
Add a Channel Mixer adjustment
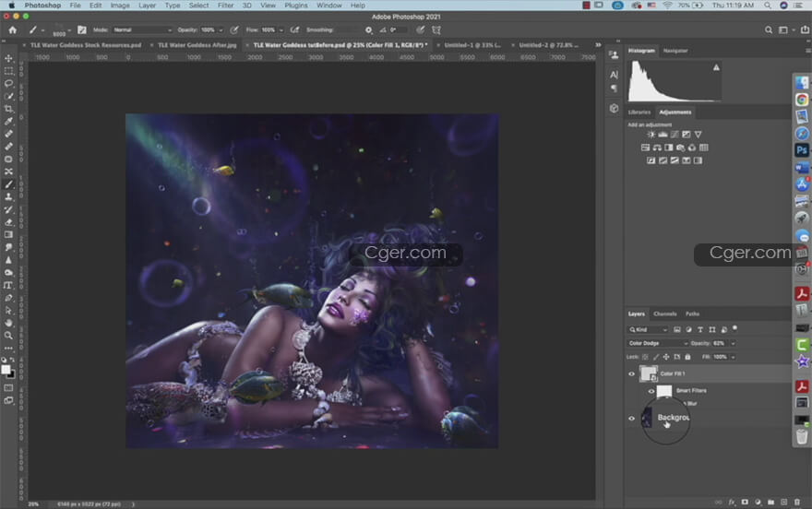click(692, 148)
